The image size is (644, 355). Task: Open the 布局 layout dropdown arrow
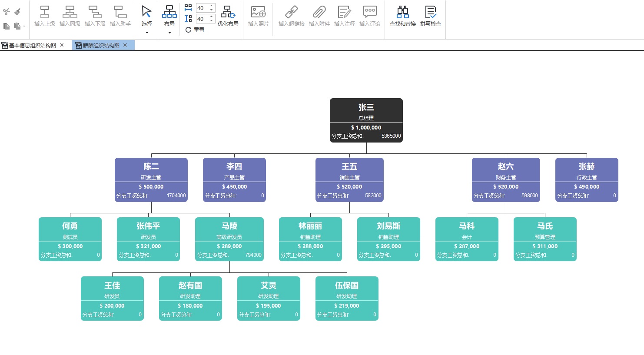[169, 33]
